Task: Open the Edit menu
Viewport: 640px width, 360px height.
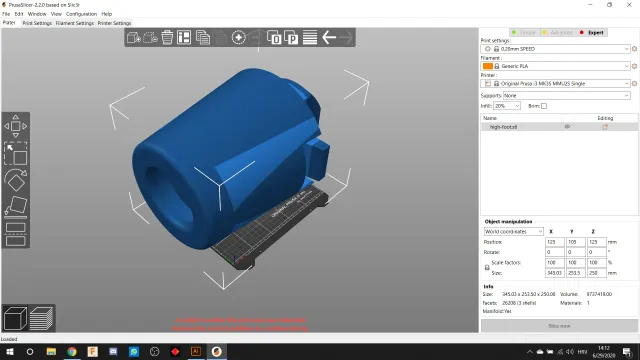Action: [19, 14]
